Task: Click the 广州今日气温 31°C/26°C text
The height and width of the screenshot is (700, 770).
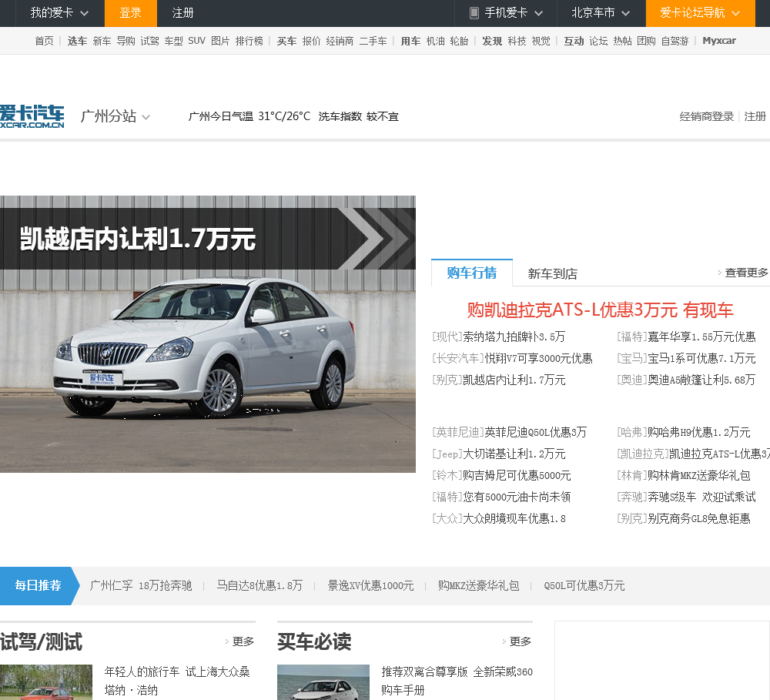Action: [x=249, y=116]
